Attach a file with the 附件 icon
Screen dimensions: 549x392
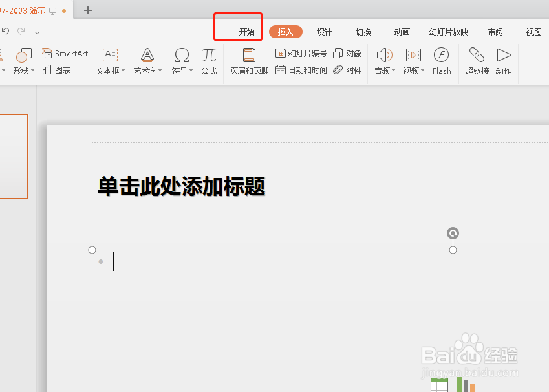pos(347,71)
